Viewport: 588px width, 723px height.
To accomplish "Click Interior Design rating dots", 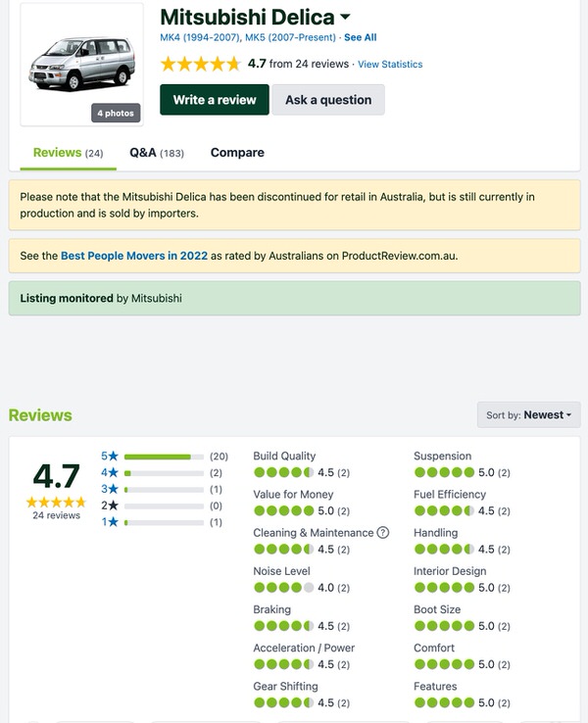I will (x=444, y=588).
